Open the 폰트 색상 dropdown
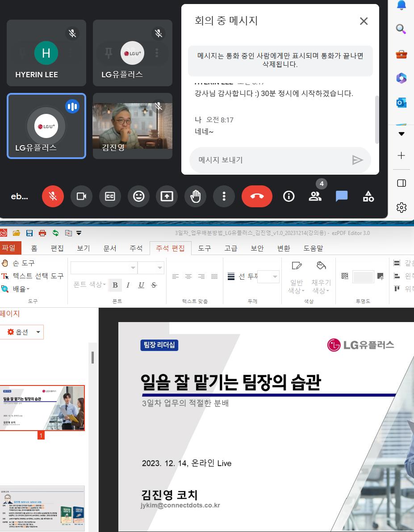Viewport: 414px width, 532px height. 90,285
